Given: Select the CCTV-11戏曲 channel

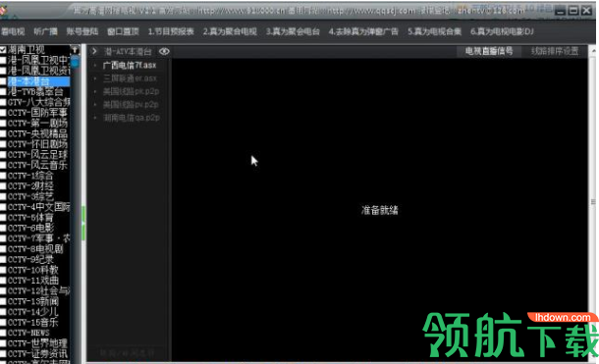Looking at the screenshot, I should click(32, 281).
